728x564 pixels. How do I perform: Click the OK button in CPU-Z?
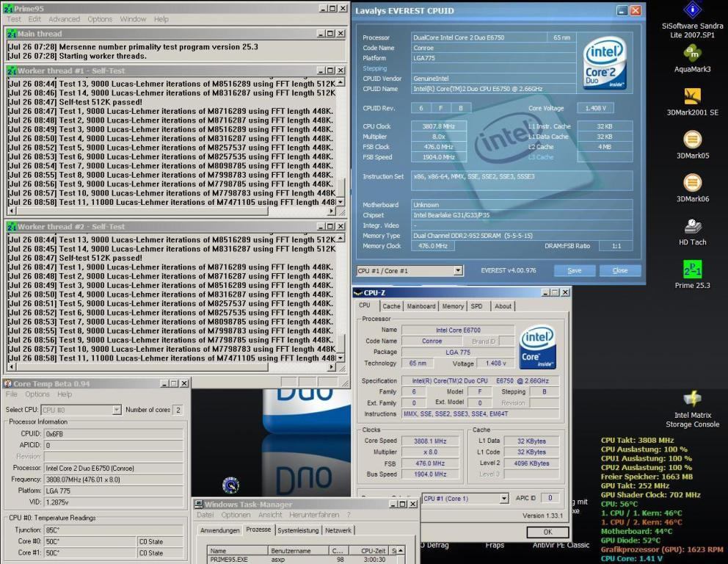pos(547,532)
